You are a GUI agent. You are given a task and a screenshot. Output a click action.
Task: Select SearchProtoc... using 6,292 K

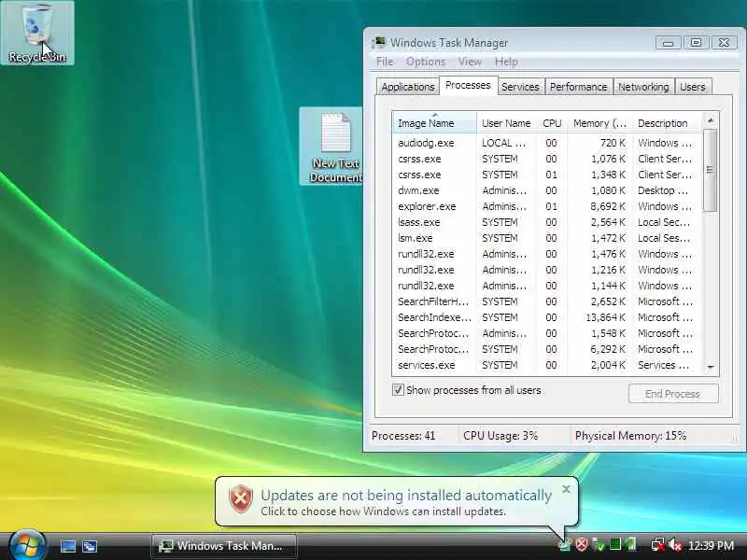(x=547, y=349)
